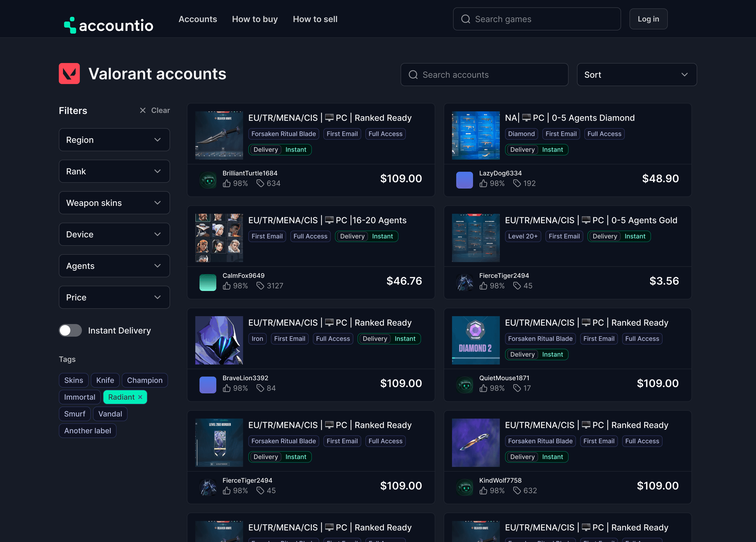Expand the Agents filter dropdown
756x542 pixels.
click(x=114, y=266)
